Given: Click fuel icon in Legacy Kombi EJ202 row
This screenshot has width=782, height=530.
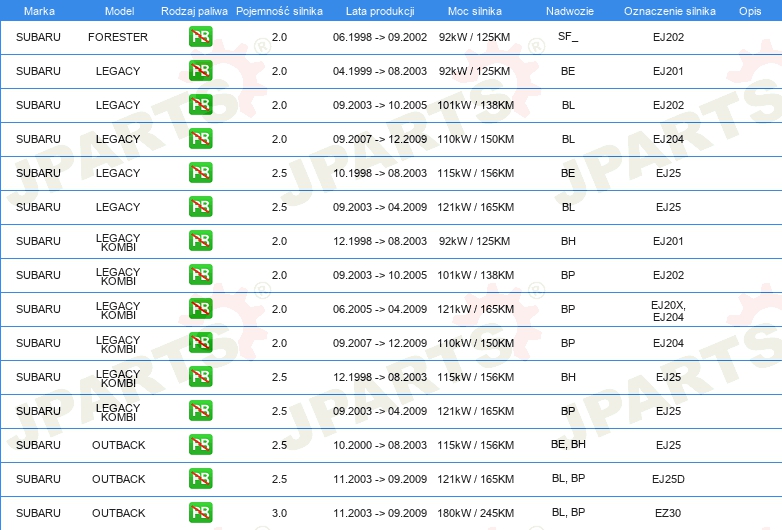Looking at the screenshot, I should click(x=200, y=275).
